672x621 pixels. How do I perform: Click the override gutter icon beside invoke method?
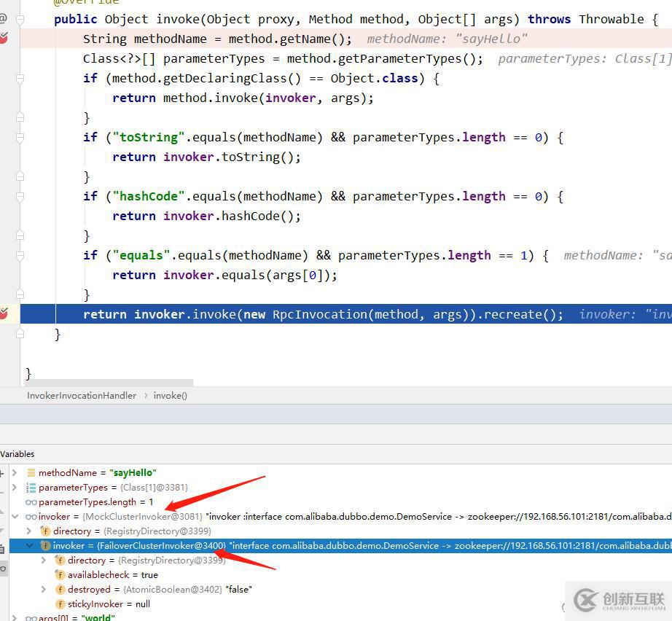tap(3, 19)
